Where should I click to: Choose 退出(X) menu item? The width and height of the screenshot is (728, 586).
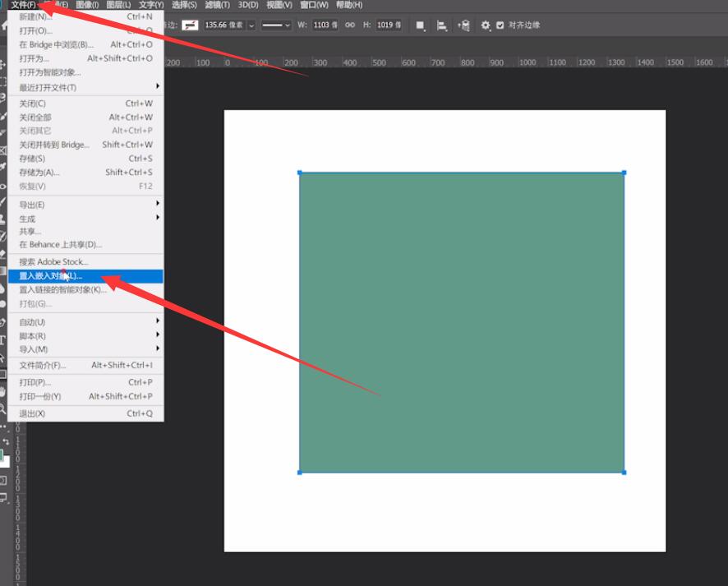coord(86,413)
